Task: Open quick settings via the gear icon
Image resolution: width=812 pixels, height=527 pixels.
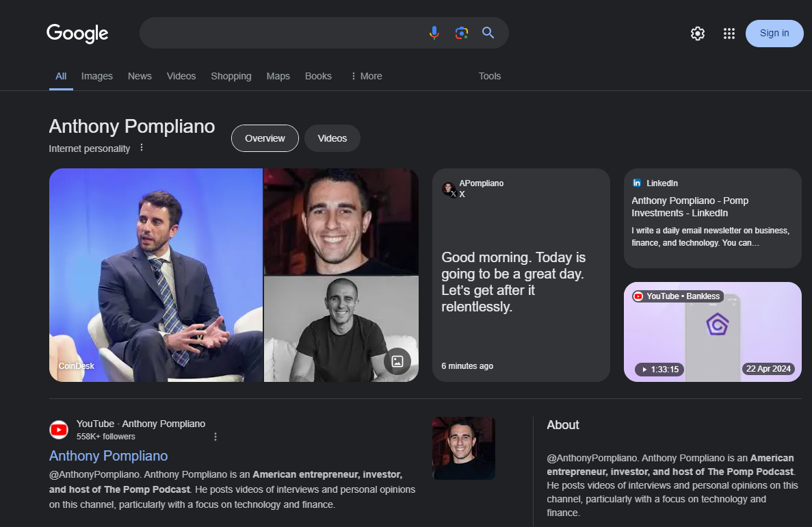Action: click(x=697, y=33)
